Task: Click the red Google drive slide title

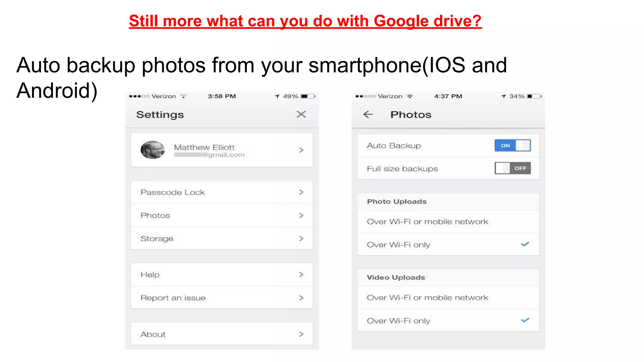Action: tap(305, 21)
